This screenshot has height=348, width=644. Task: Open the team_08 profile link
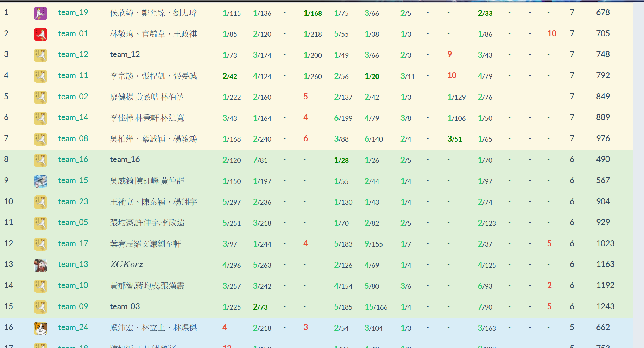point(73,139)
